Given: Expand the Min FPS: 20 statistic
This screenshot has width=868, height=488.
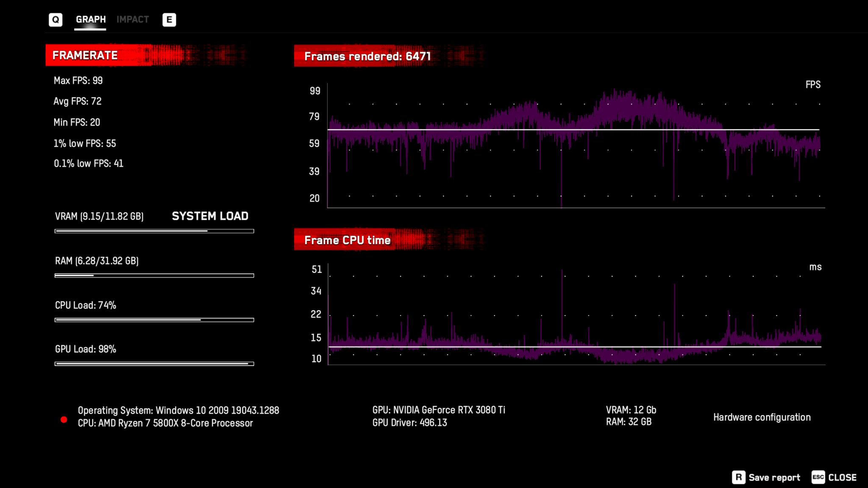Looking at the screenshot, I should click(x=76, y=122).
